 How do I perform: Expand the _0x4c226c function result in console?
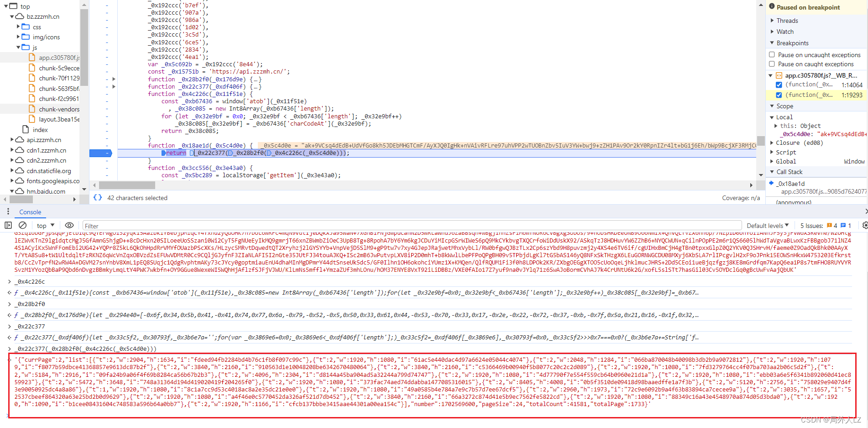click(x=10, y=293)
